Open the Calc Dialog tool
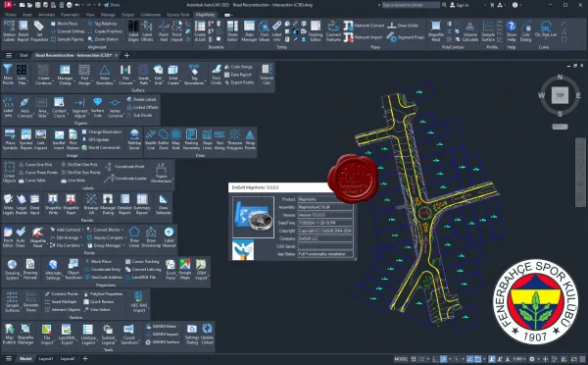 click(526, 30)
